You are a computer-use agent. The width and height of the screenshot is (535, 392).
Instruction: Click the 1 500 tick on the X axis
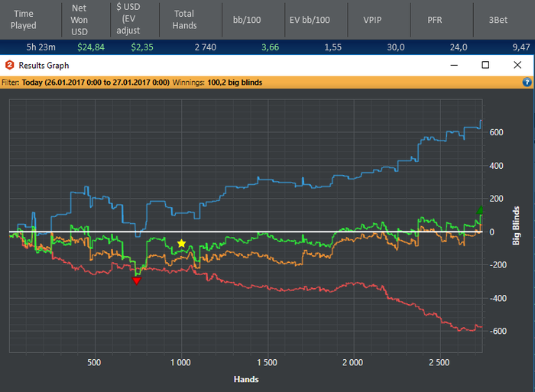point(267,362)
